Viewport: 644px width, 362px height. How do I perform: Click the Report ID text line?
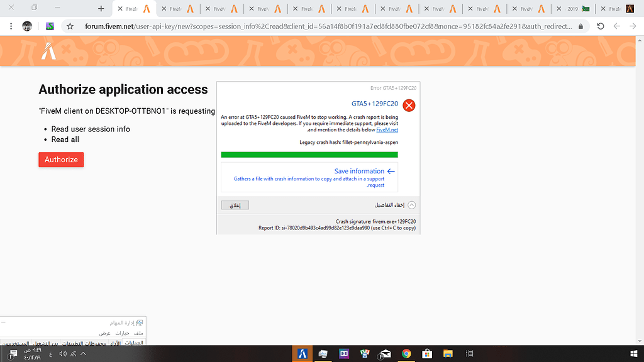tap(337, 228)
